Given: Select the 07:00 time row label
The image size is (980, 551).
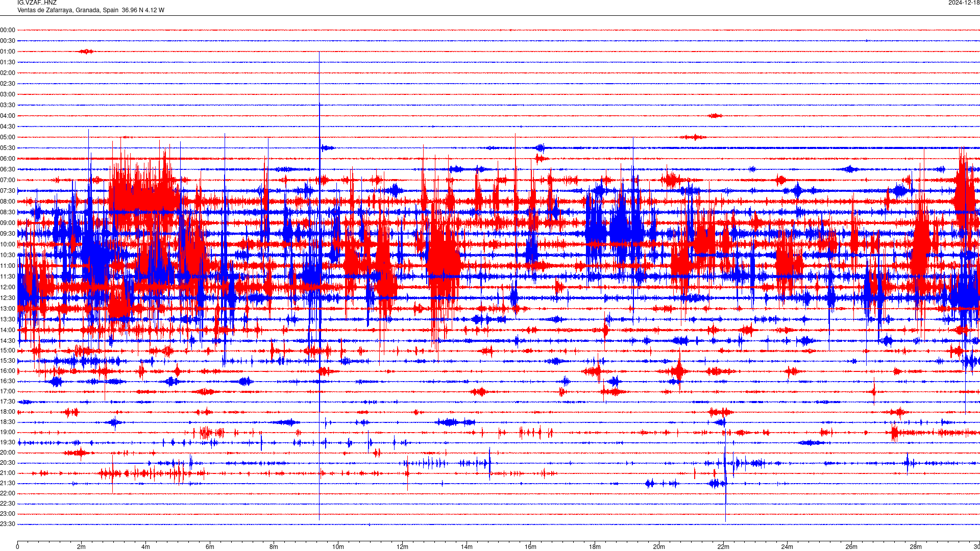Looking at the screenshot, I should (8, 180).
